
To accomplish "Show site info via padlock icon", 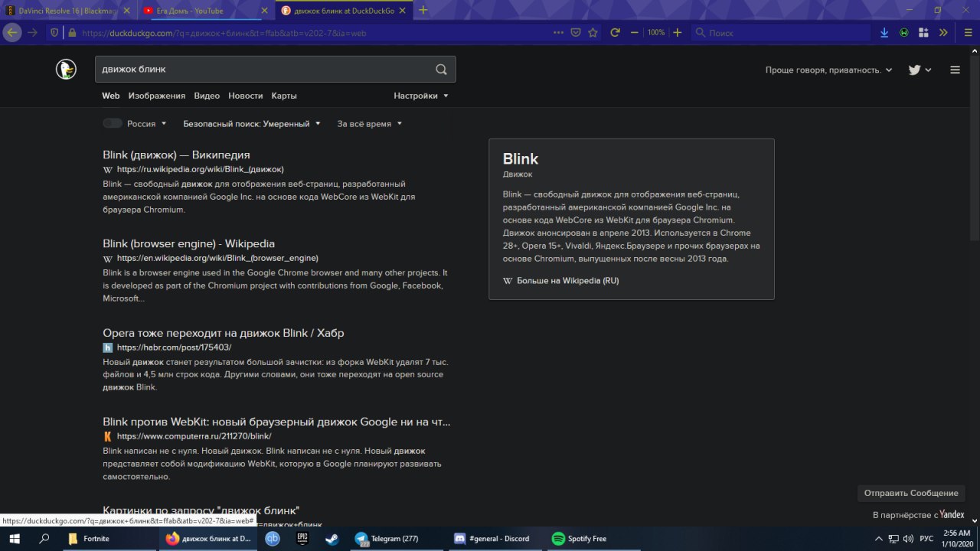I will 72,33.
